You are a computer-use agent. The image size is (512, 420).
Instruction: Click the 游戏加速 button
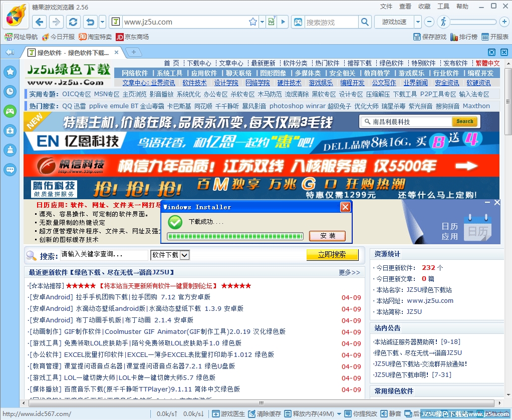coord(394,22)
